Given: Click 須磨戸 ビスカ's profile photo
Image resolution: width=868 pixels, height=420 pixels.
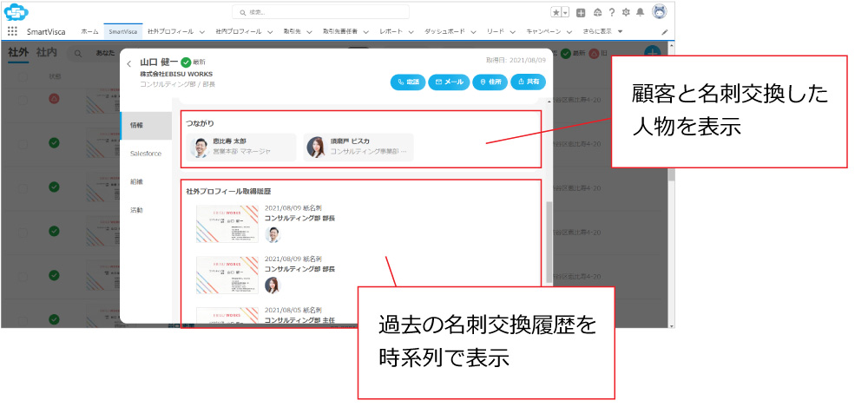Looking at the screenshot, I should [x=316, y=148].
